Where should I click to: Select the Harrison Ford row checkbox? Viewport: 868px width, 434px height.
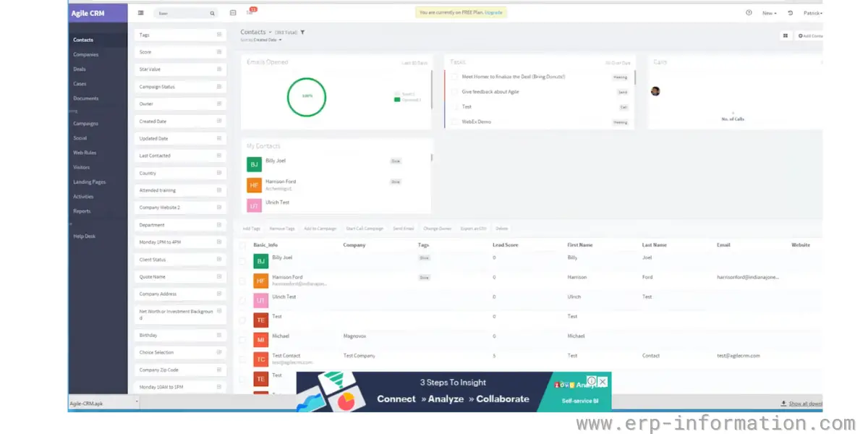point(242,281)
